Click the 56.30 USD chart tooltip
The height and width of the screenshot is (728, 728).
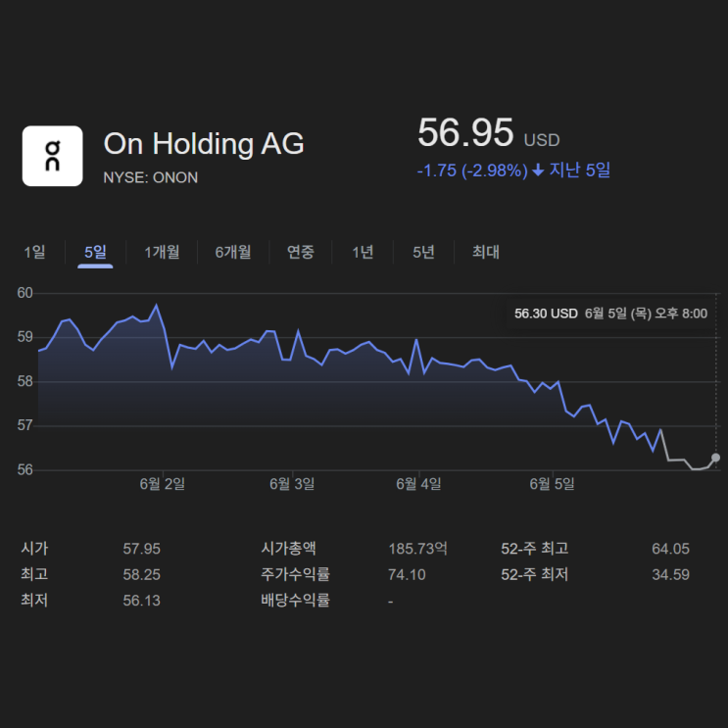coord(610,314)
